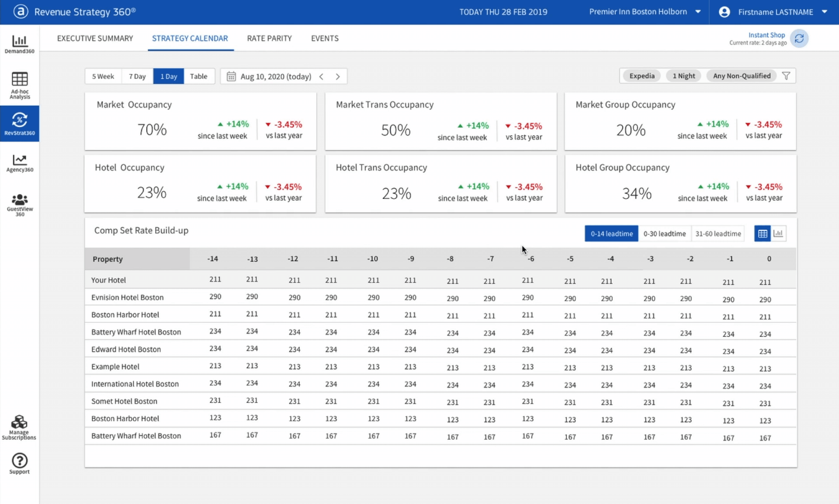
Task: Go to next date with right chevron
Action: click(x=338, y=76)
